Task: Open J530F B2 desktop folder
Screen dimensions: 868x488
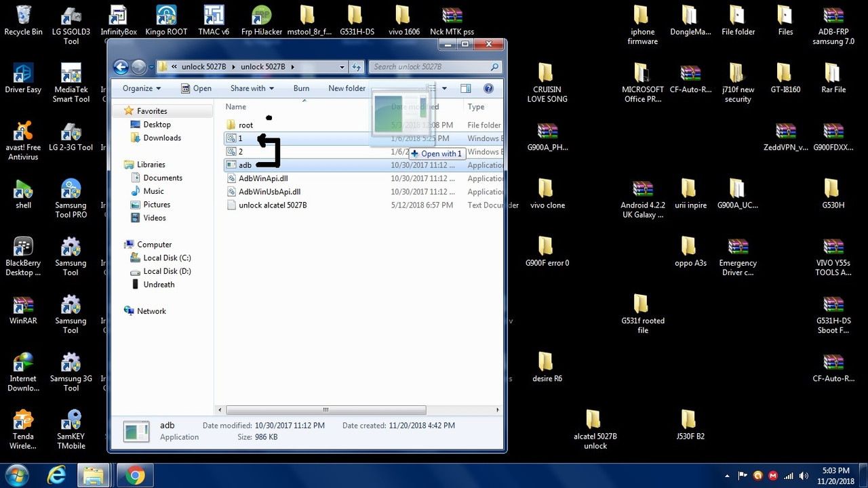Action: click(x=690, y=425)
